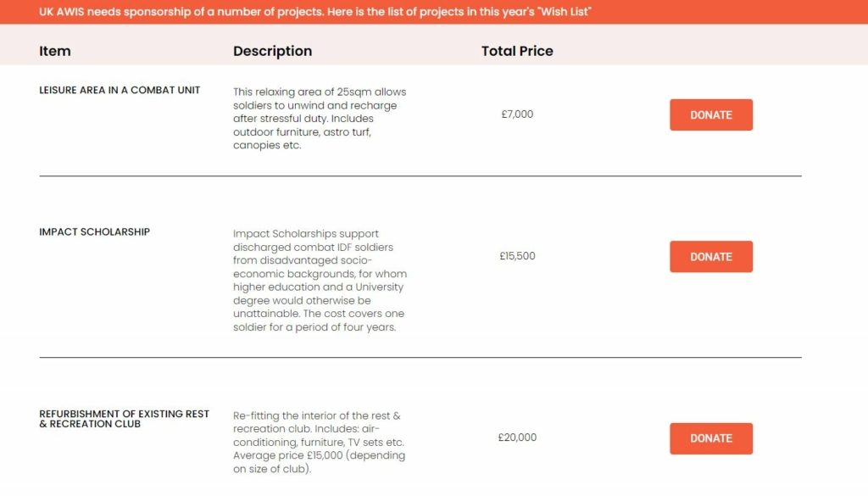Click DONATE for Rest & Recreation Club refurbishment

pyautogui.click(x=711, y=438)
